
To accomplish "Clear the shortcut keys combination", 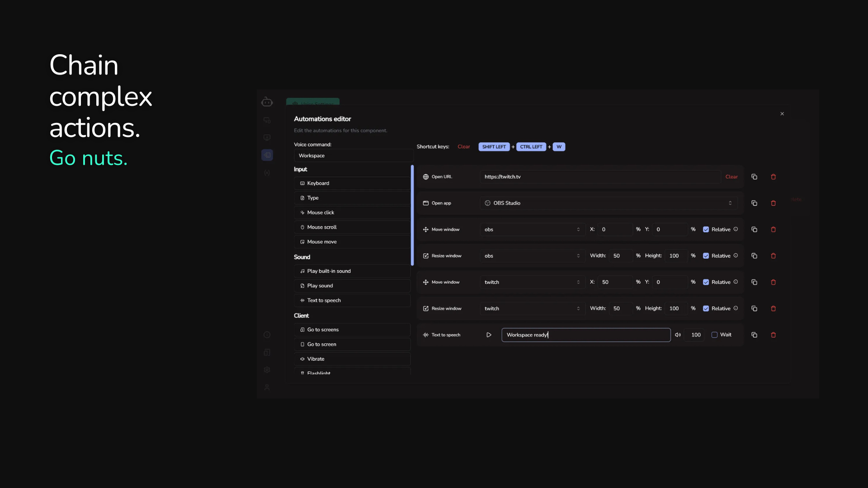I will (464, 146).
